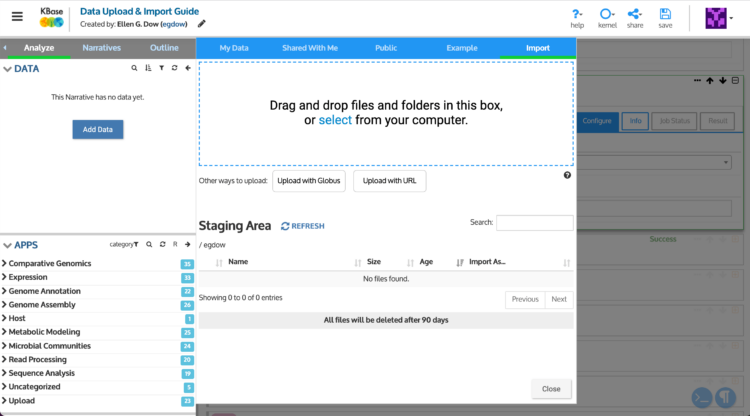
Task: Click the select link to browse files
Action: click(x=335, y=120)
